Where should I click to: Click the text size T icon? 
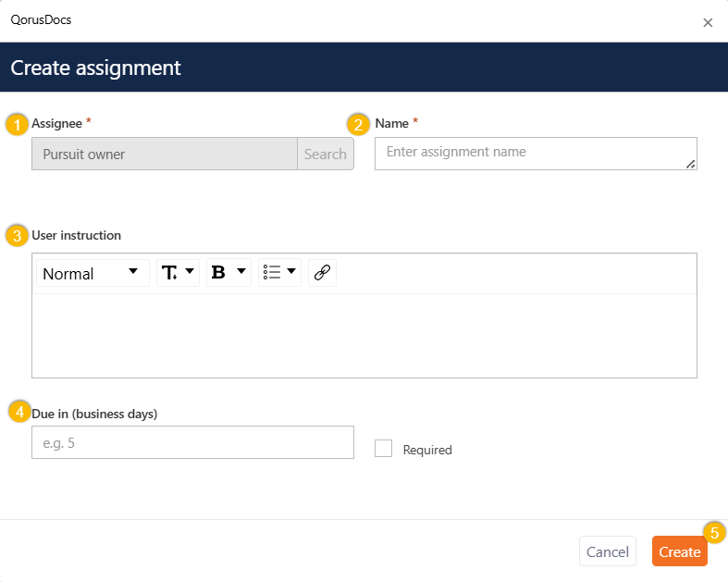coord(170,273)
